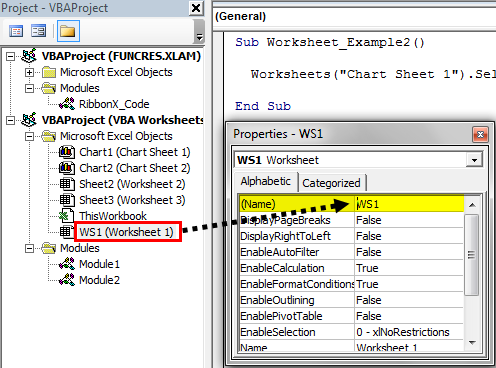Select the (Name) property row label
The height and width of the screenshot is (368, 496).
(297, 204)
